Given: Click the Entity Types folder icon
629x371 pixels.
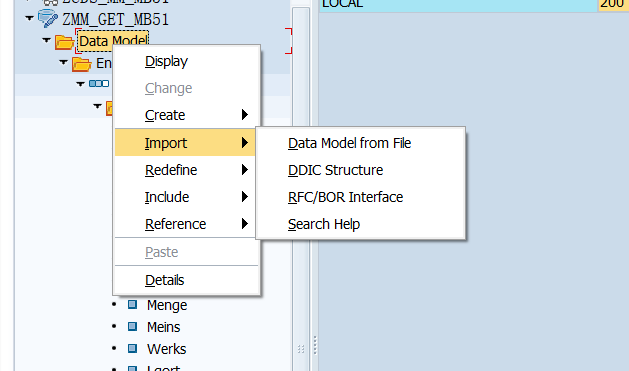Looking at the screenshot, I should [81, 64].
